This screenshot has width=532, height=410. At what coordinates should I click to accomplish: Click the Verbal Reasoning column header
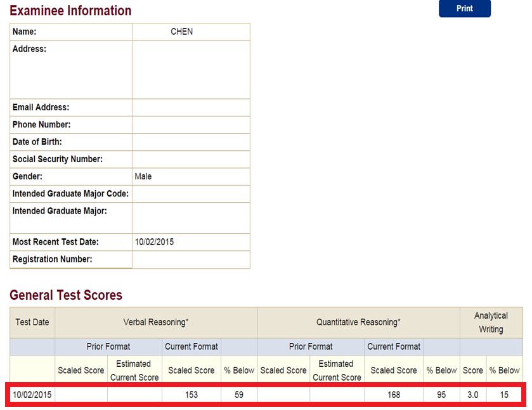(156, 322)
